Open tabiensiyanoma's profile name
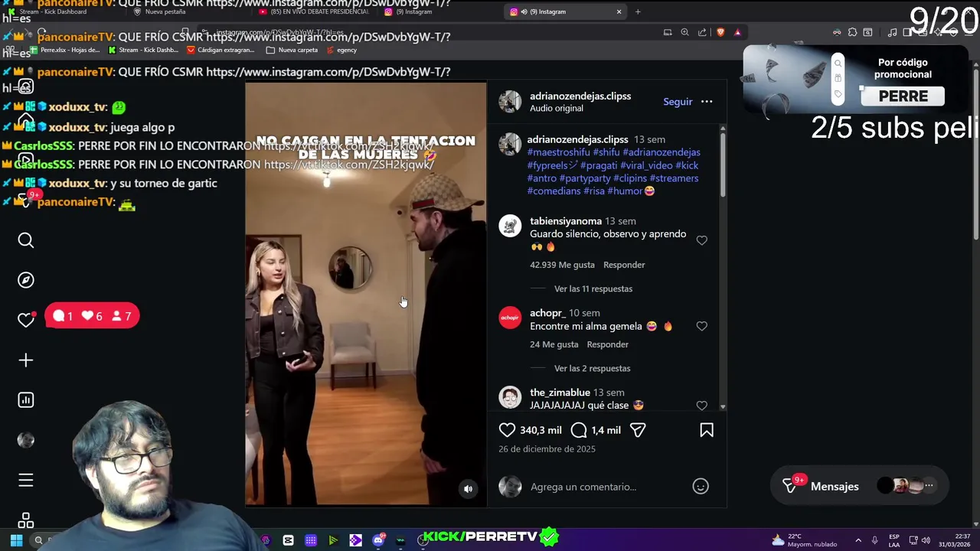Viewport: 980px width, 551px height. pyautogui.click(x=566, y=221)
